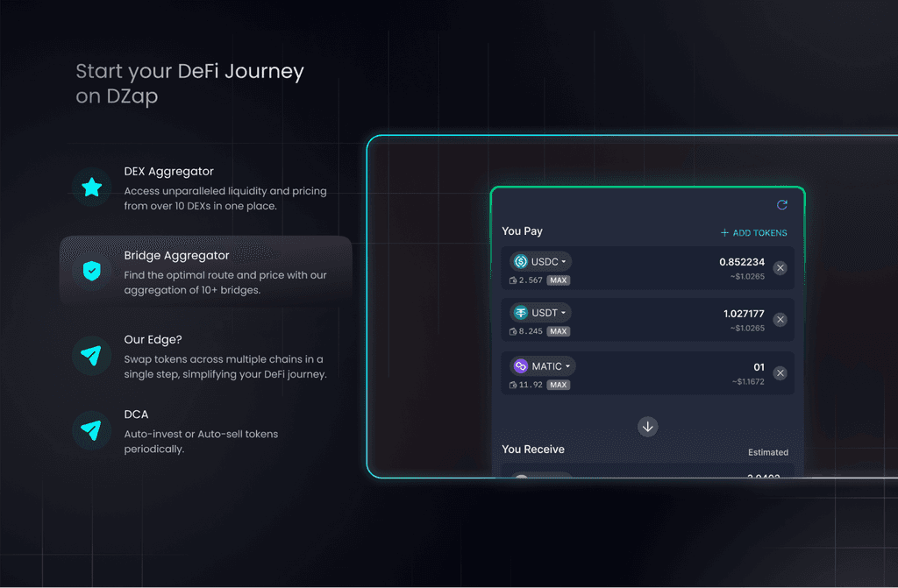Screen dimensions: 898x588
Task: Click the Estimated label
Action: point(768,452)
